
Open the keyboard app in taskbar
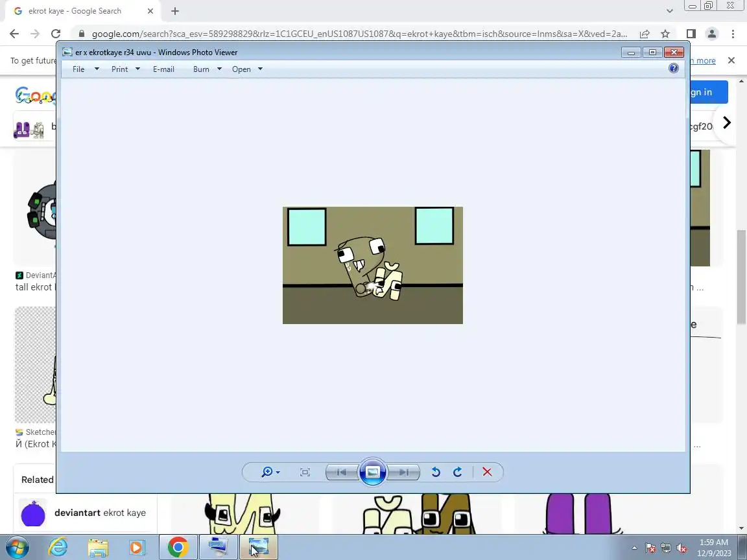218,547
